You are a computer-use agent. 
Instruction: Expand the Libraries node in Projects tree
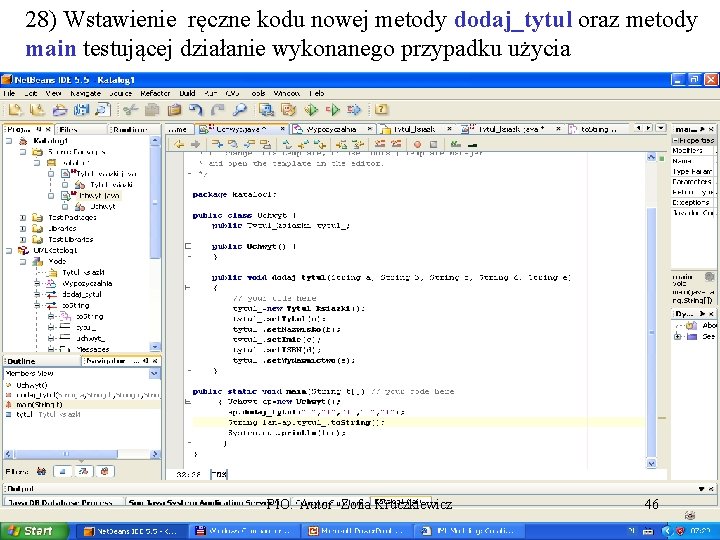[x=21, y=228]
